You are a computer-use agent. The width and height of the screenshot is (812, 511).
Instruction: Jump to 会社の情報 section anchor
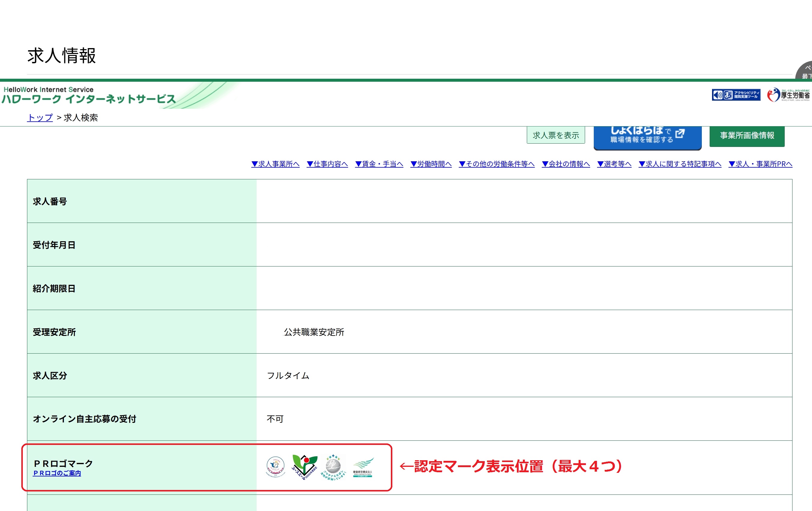566,164
